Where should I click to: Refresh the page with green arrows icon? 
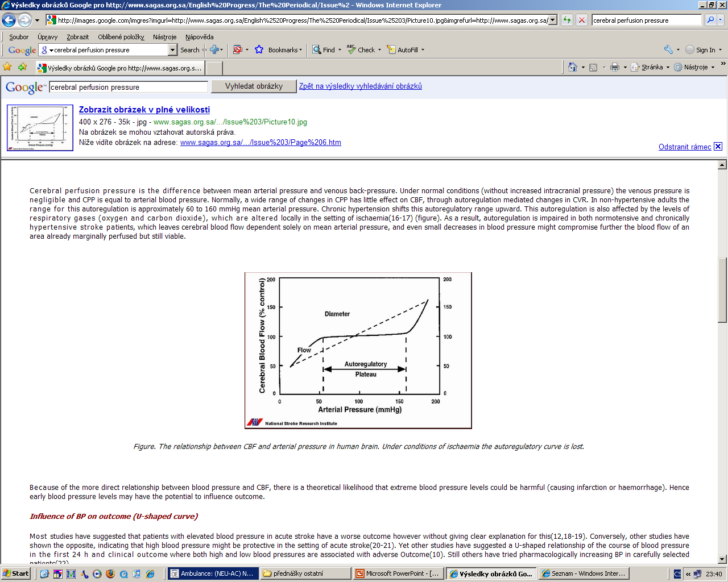click(567, 20)
